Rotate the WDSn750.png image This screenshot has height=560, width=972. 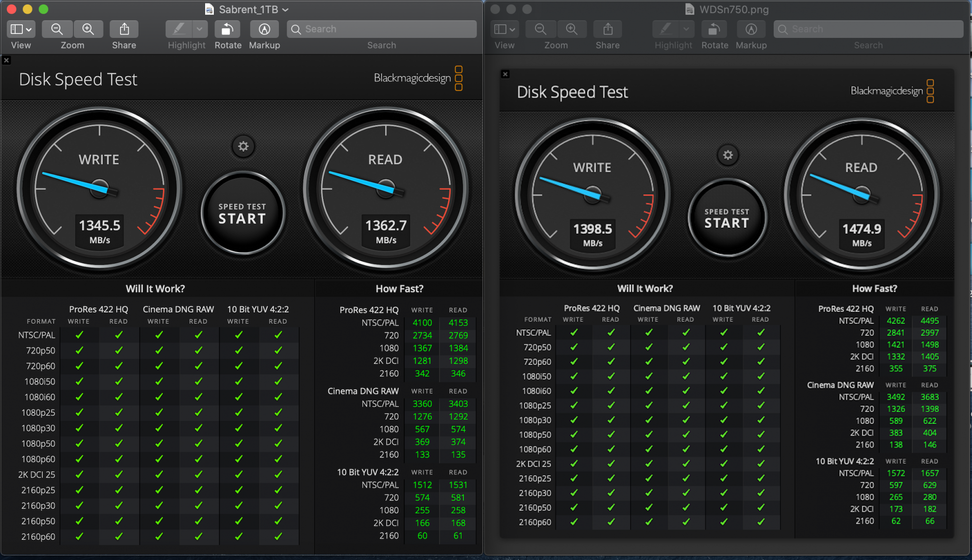click(x=714, y=29)
